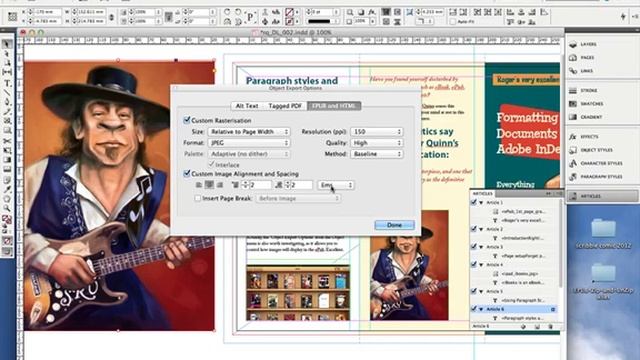Click the space-before stepper arrows
The image size is (640, 360).
point(245,185)
